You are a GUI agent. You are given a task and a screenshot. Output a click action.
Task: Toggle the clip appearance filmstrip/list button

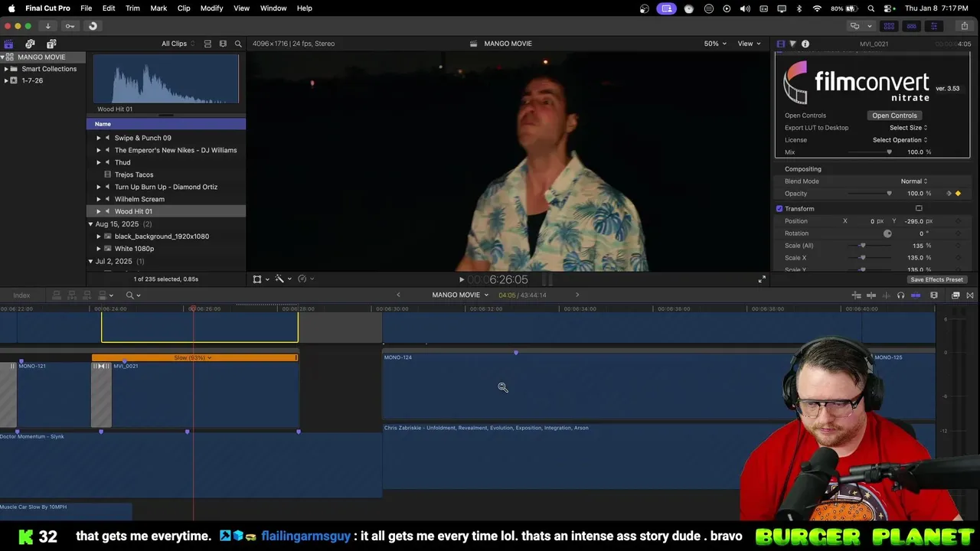coord(207,44)
